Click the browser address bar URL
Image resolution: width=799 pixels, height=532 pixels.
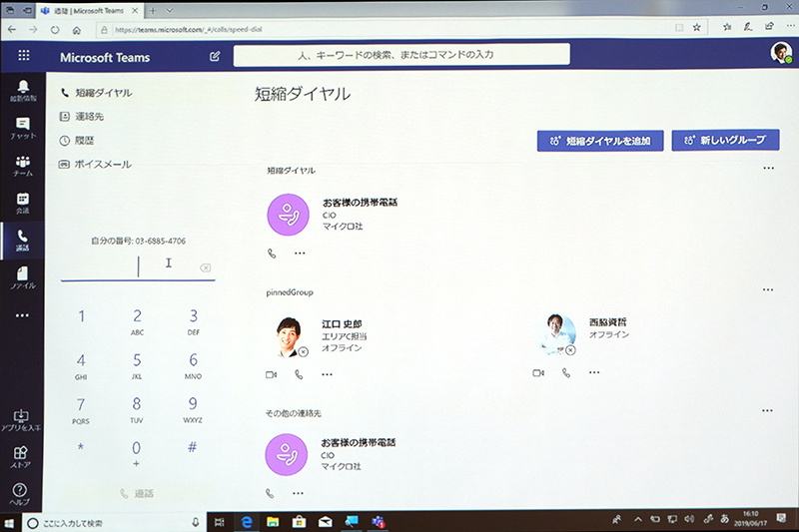click(189, 30)
